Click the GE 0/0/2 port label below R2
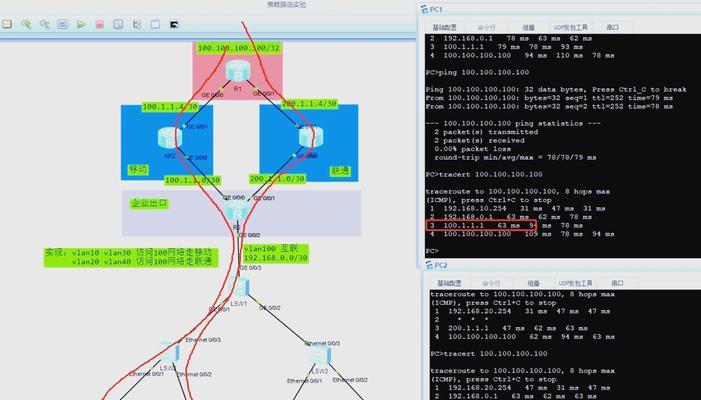This screenshot has height=400, width=701. click(x=249, y=235)
